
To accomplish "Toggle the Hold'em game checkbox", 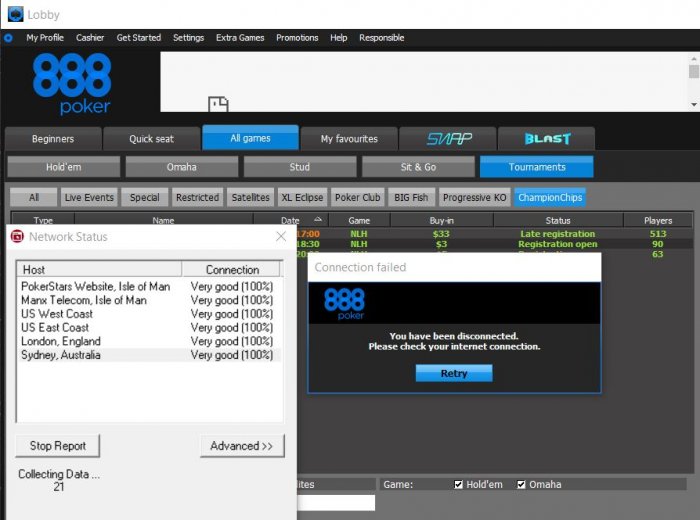I will [458, 484].
